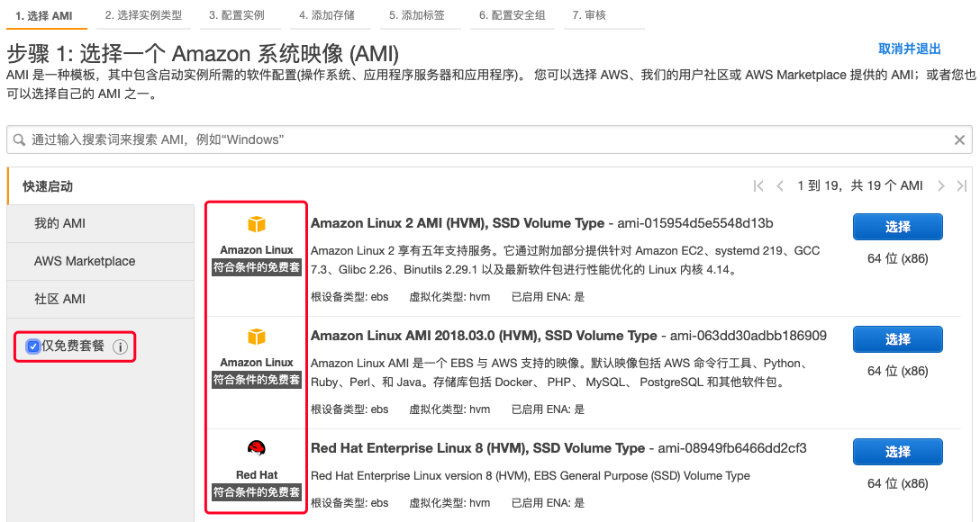
Task: Open the 社区 AMI sidebar section
Action: pos(101,299)
